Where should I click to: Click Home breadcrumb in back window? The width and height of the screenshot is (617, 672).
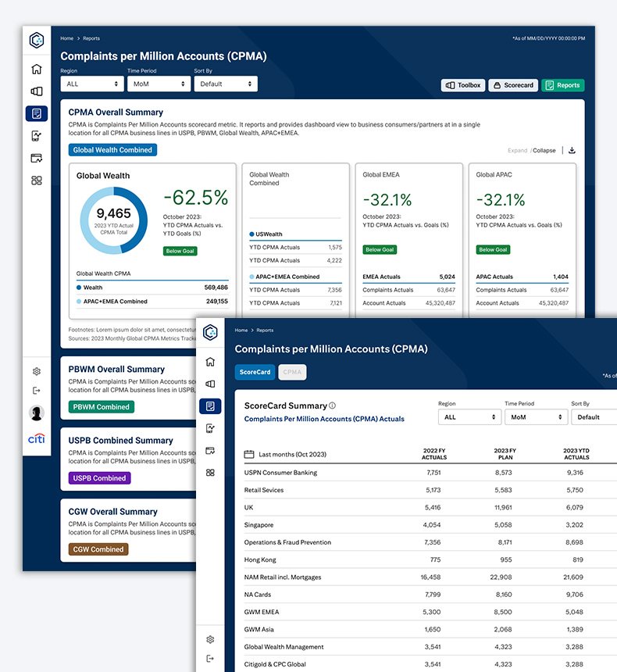67,38
